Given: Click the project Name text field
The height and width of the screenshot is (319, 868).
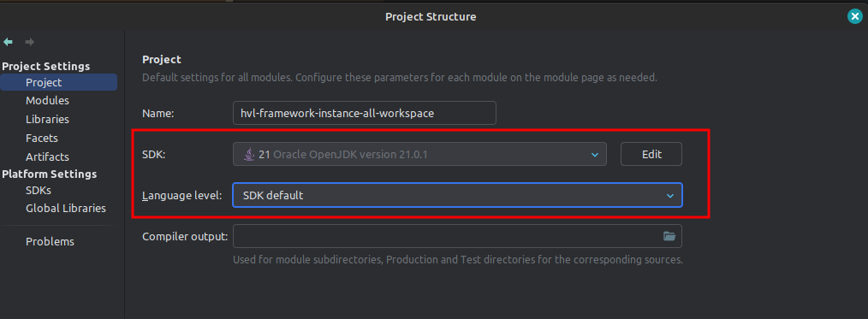Looking at the screenshot, I should 365,113.
